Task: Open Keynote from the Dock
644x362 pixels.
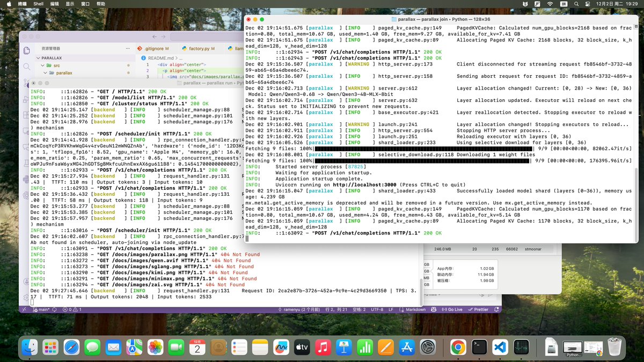Action: [343, 347]
